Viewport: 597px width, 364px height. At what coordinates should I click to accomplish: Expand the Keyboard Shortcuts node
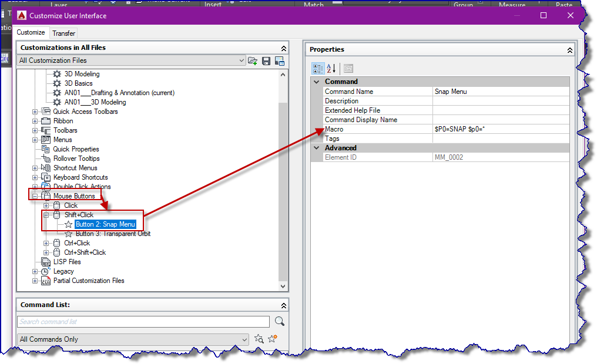pyautogui.click(x=35, y=178)
